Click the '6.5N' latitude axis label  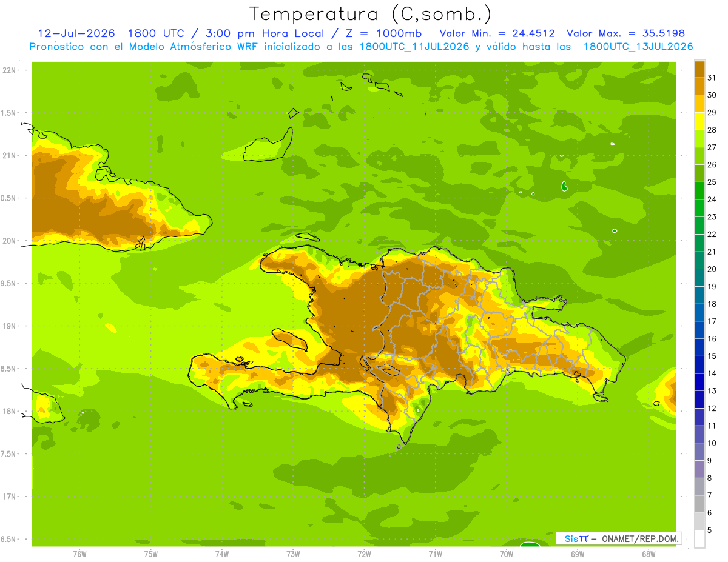(9, 539)
